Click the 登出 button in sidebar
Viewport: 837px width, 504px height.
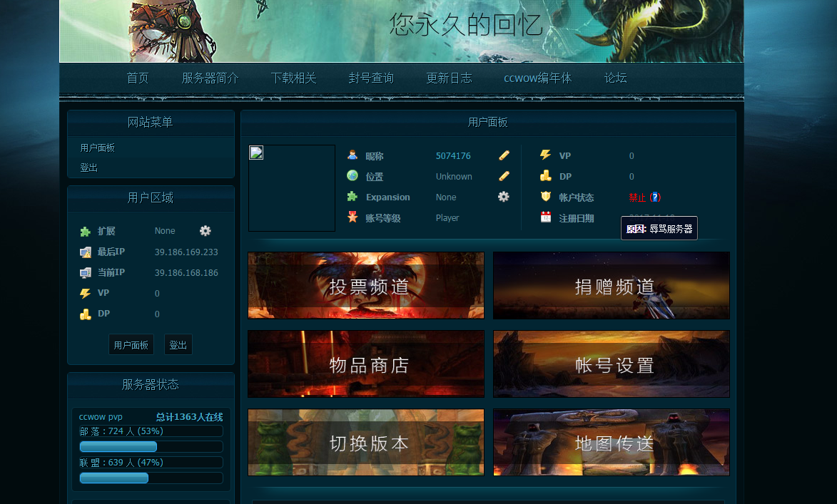178,344
